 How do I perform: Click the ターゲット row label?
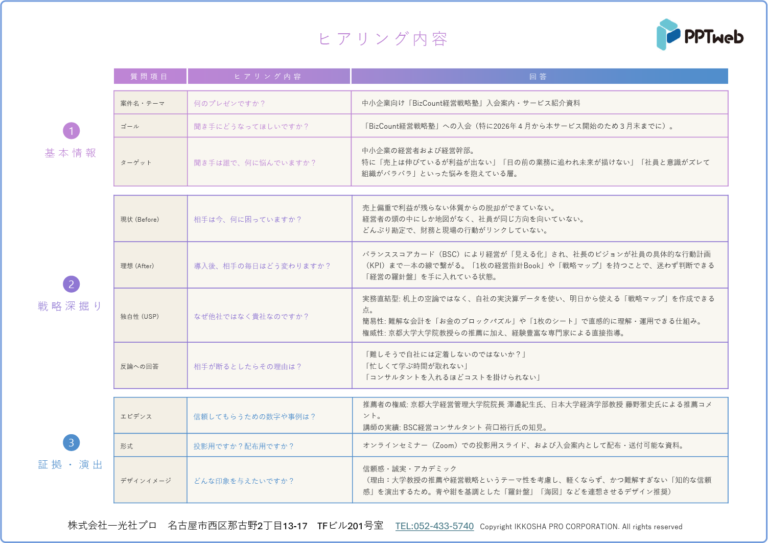pyautogui.click(x=136, y=163)
